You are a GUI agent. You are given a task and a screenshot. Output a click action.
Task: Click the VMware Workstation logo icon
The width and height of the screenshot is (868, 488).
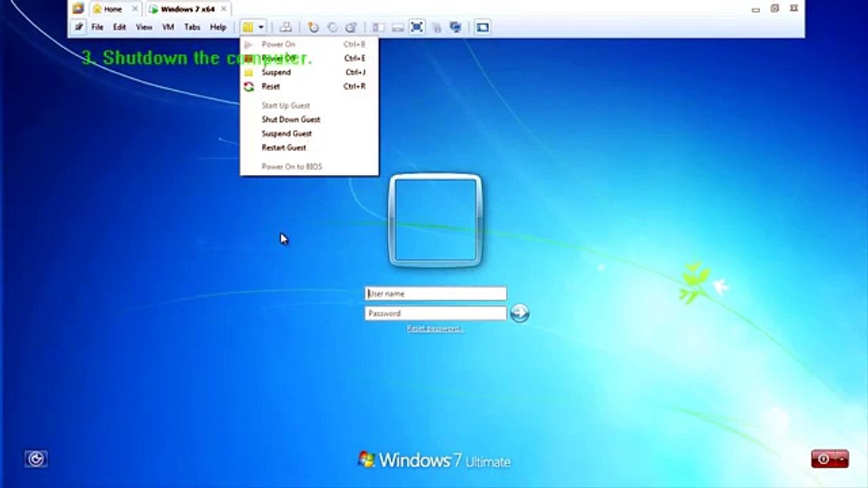[x=78, y=9]
